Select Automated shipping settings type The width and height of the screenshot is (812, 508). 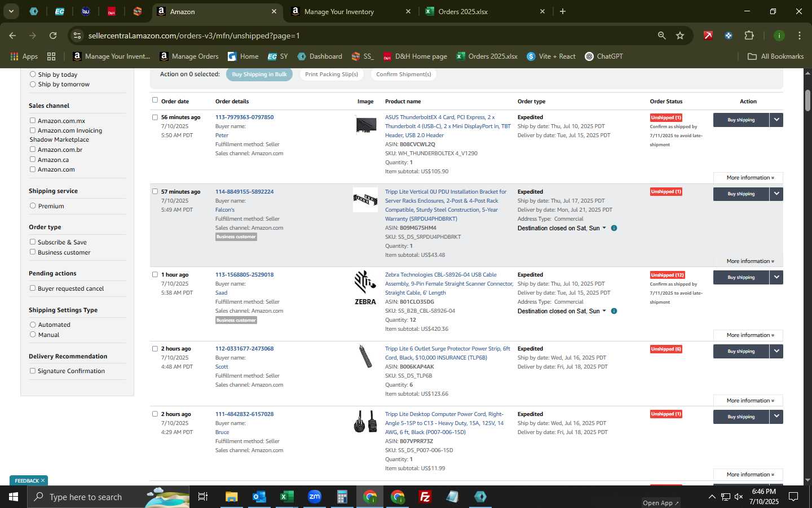(33, 325)
